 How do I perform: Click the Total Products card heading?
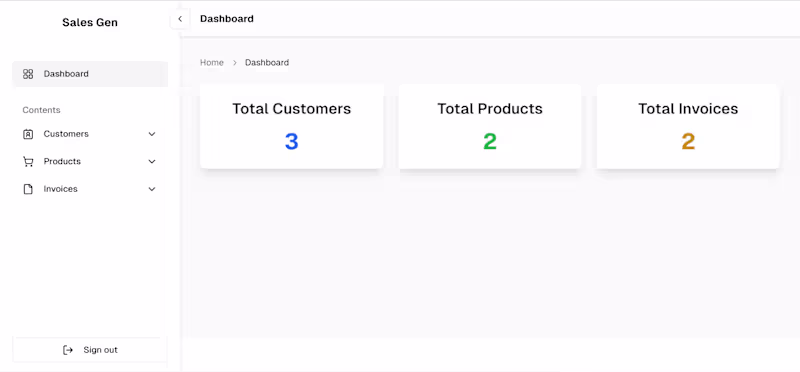[490, 109]
